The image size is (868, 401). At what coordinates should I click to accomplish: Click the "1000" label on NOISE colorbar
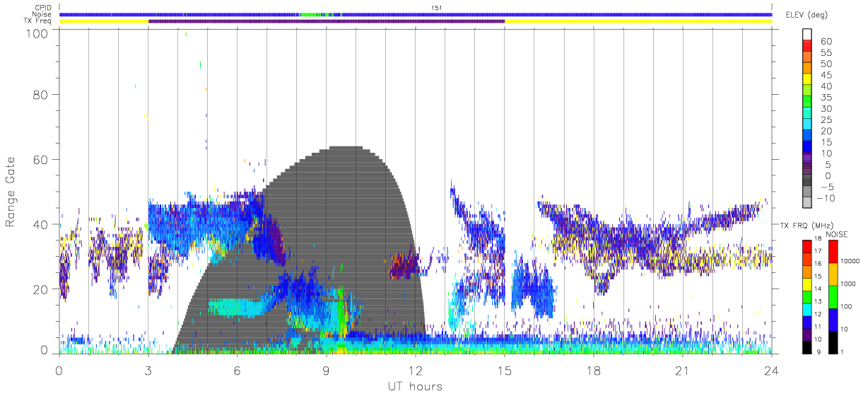(849, 284)
